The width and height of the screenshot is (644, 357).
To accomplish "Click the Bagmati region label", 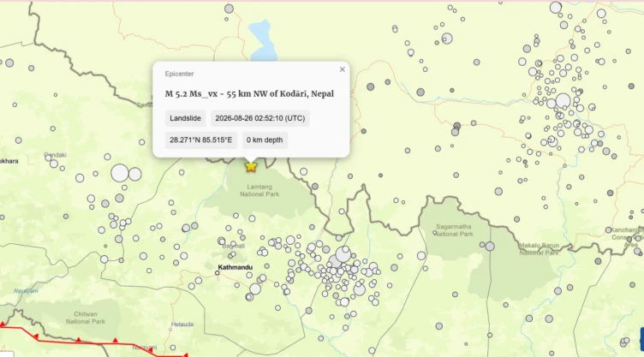I will 233,246.
